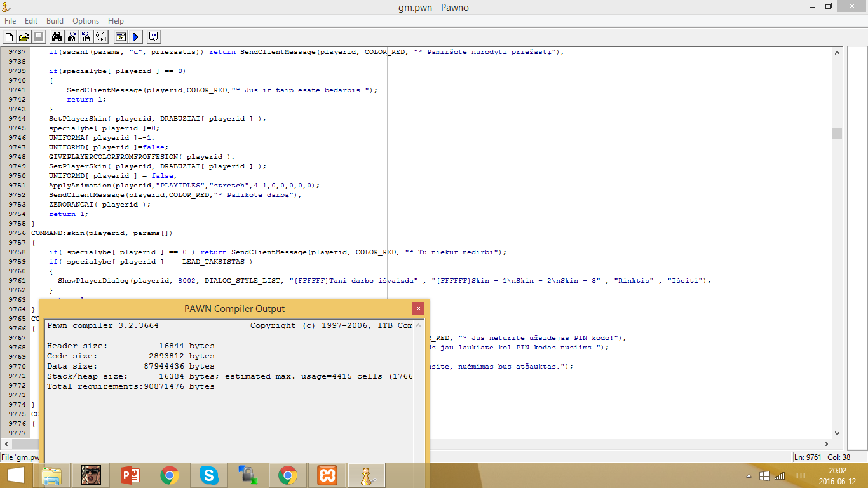The image size is (868, 488).
Task: Click the Pawno pawn icon in taskbar
Action: pyautogui.click(x=366, y=475)
